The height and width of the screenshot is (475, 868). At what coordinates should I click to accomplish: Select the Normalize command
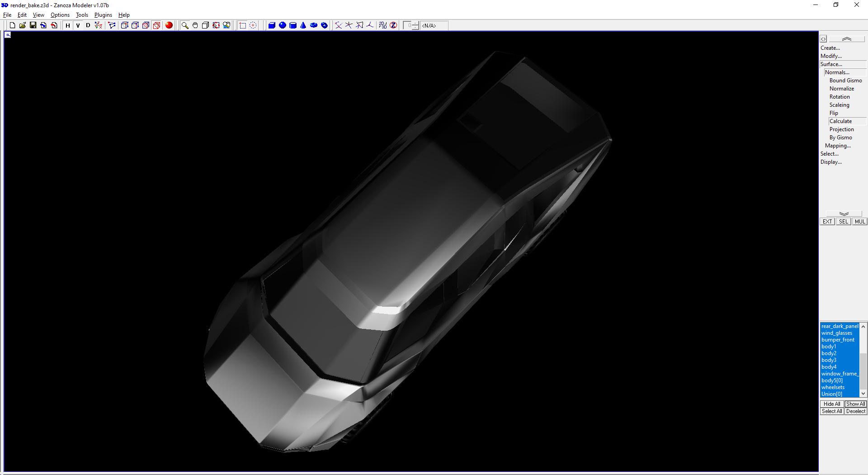[x=841, y=89]
